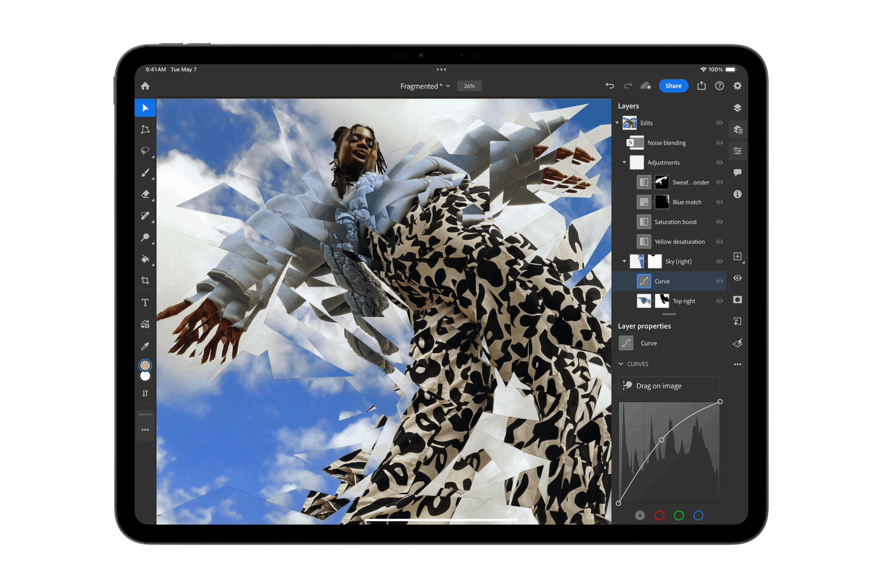The width and height of the screenshot is (882, 588).
Task: Collapse the CURVES section
Action: pyautogui.click(x=621, y=364)
